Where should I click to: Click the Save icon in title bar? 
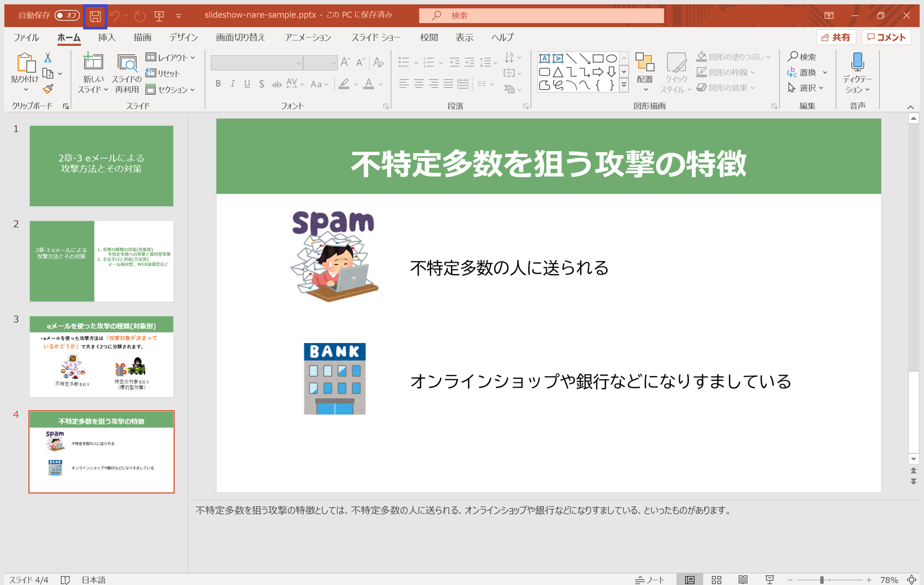coord(95,16)
